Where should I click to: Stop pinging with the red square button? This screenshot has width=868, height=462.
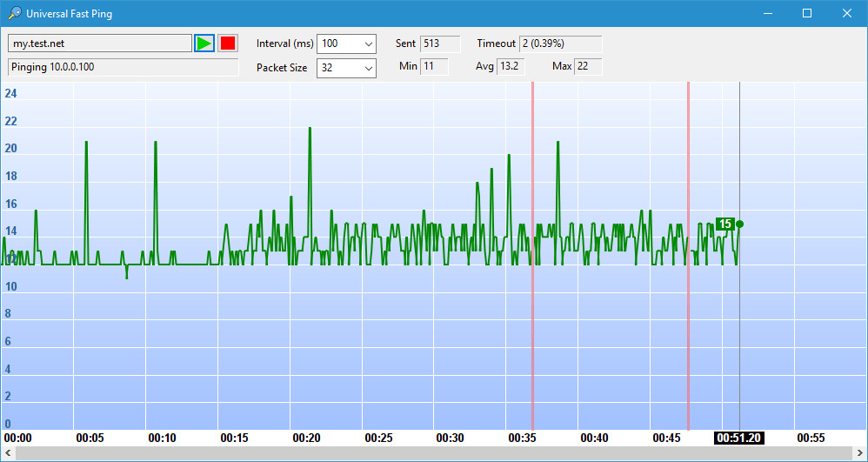[x=228, y=44]
